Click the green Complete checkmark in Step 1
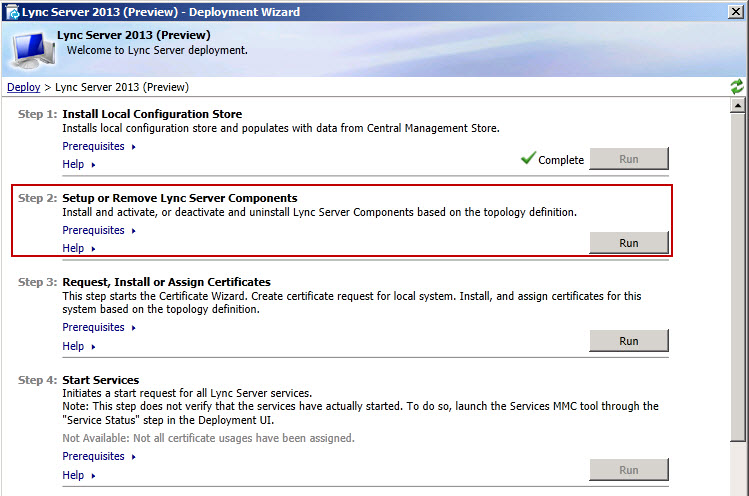Screen dimensions: 749x496 pos(528,159)
